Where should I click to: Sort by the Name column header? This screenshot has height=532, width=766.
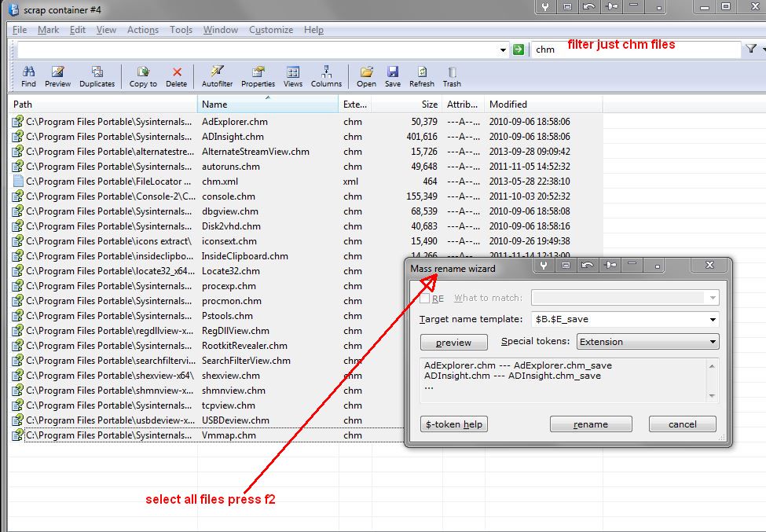pyautogui.click(x=267, y=104)
